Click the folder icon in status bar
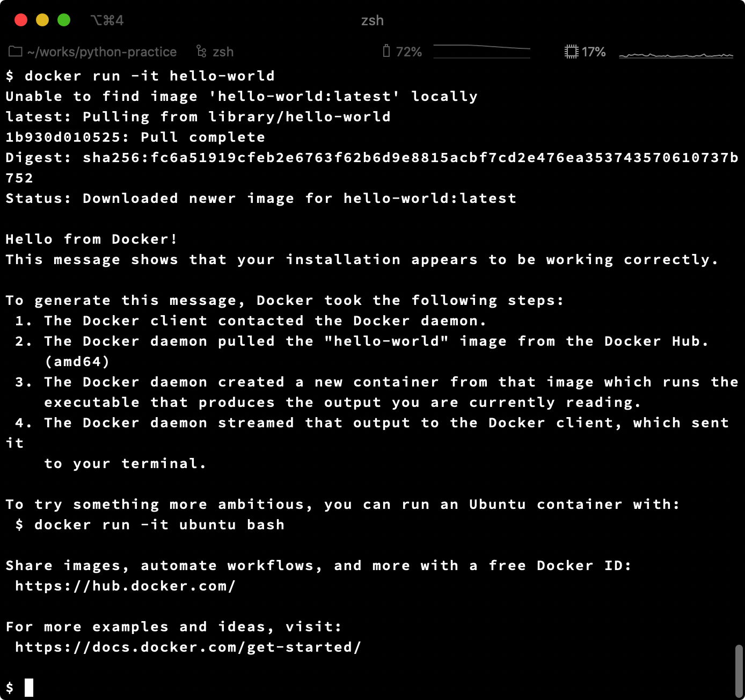The image size is (745, 700). click(16, 52)
